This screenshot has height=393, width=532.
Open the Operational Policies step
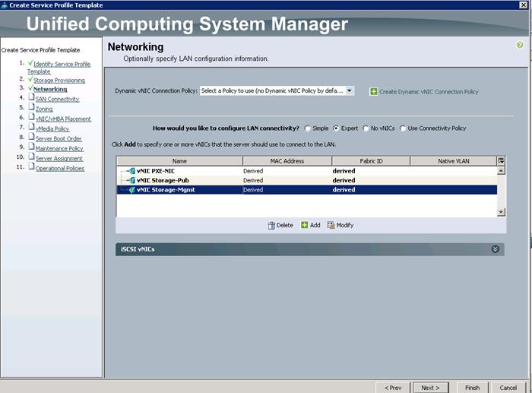60,168
